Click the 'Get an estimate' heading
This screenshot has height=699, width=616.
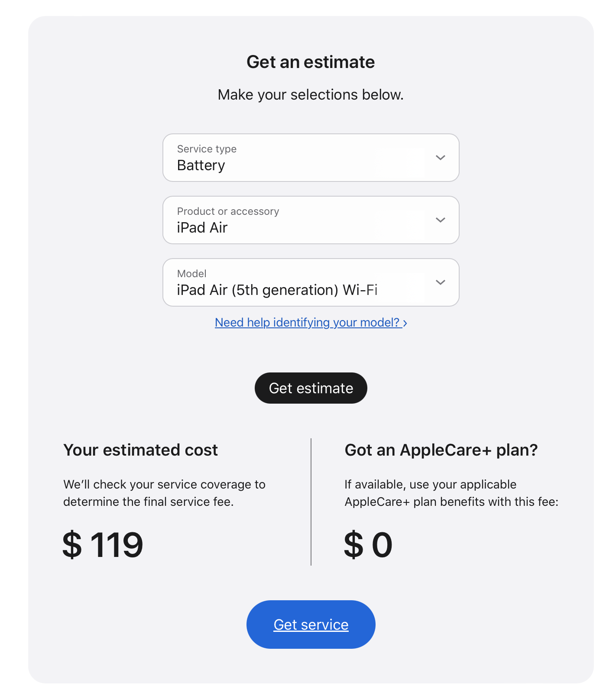pyautogui.click(x=311, y=62)
